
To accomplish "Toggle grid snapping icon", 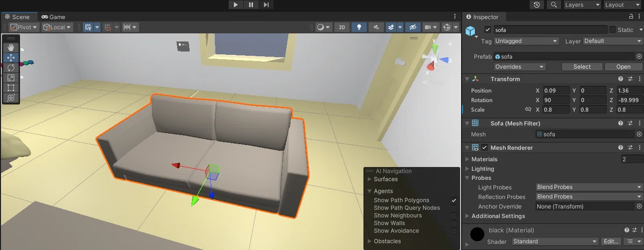I will 107,27.
